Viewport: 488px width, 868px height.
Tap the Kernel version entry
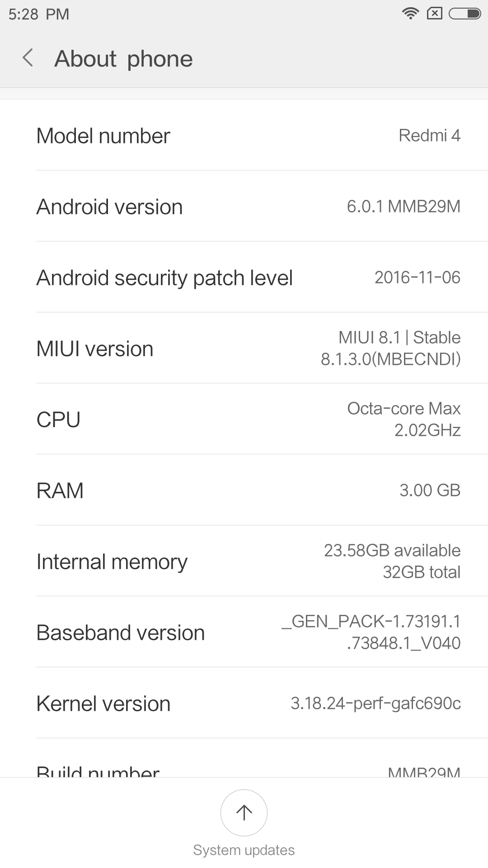244,703
